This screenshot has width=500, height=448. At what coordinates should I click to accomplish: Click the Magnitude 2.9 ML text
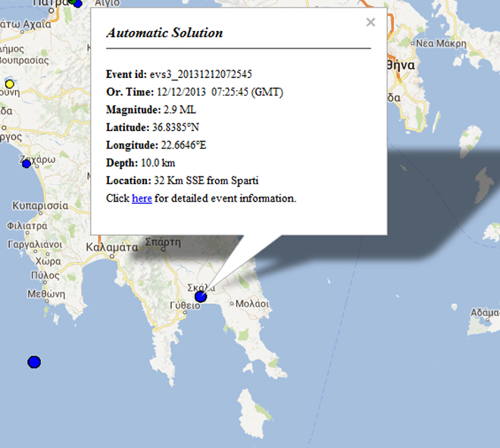click(151, 110)
